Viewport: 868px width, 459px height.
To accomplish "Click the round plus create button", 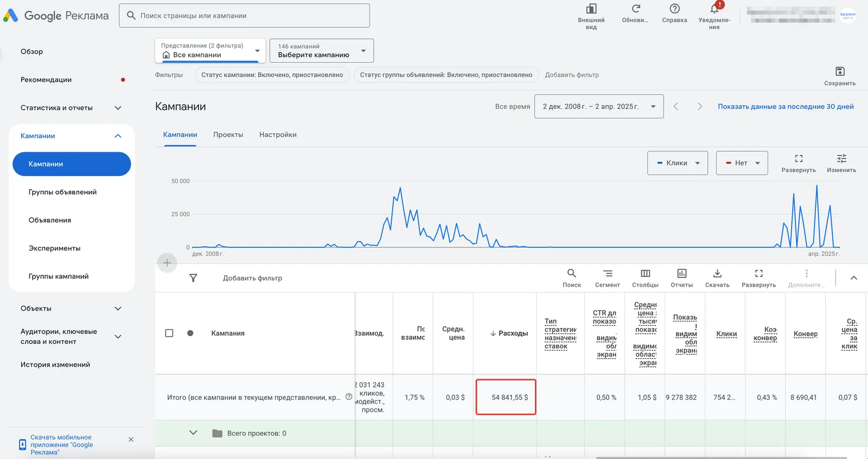I will click(x=167, y=263).
